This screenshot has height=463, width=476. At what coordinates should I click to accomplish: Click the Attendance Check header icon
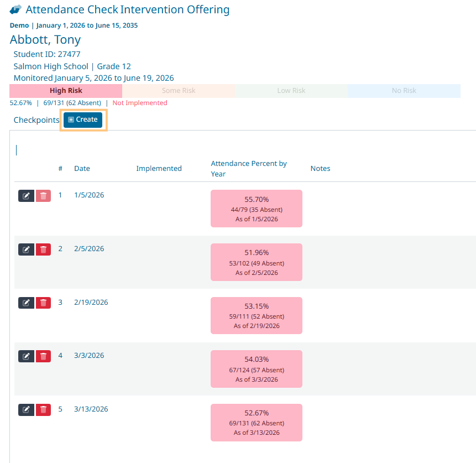(16, 10)
